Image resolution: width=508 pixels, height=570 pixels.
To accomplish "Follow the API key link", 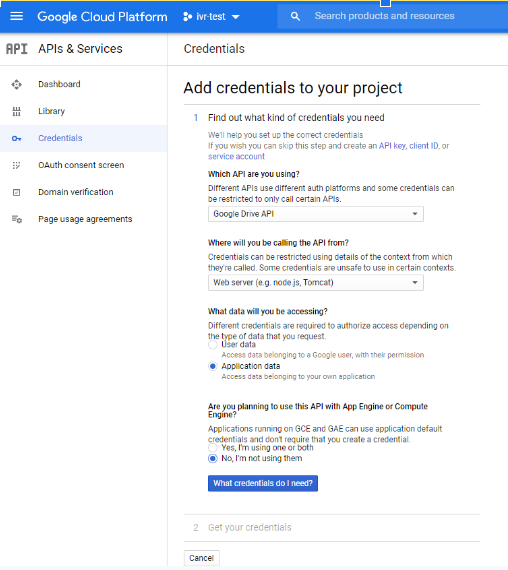I will pos(392,146).
